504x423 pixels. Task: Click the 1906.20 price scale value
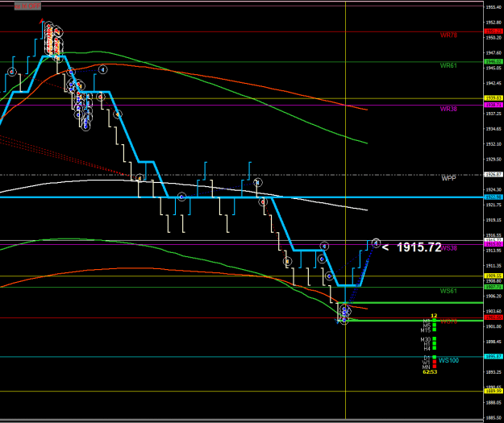[x=494, y=296]
